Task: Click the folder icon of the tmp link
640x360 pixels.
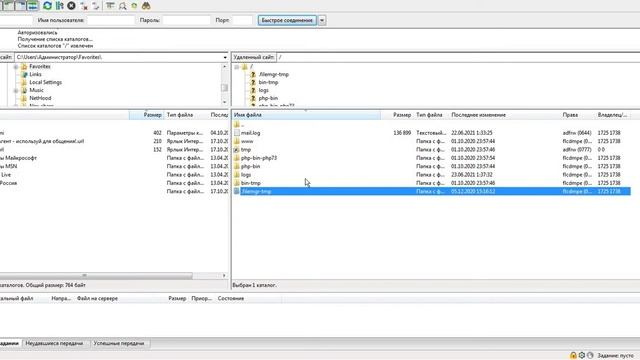Action: pos(237,150)
